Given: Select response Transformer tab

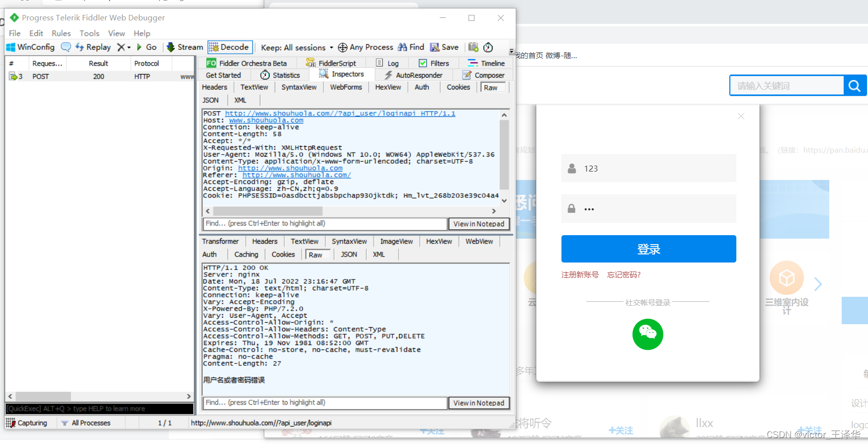Looking at the screenshot, I should [x=220, y=241].
